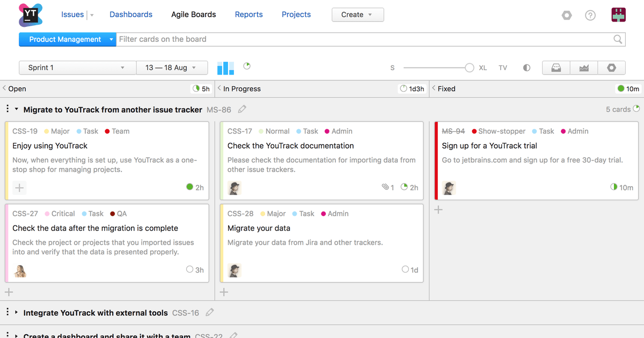The width and height of the screenshot is (644, 338).
Task: Enable TV mode on the board
Action: (x=503, y=68)
